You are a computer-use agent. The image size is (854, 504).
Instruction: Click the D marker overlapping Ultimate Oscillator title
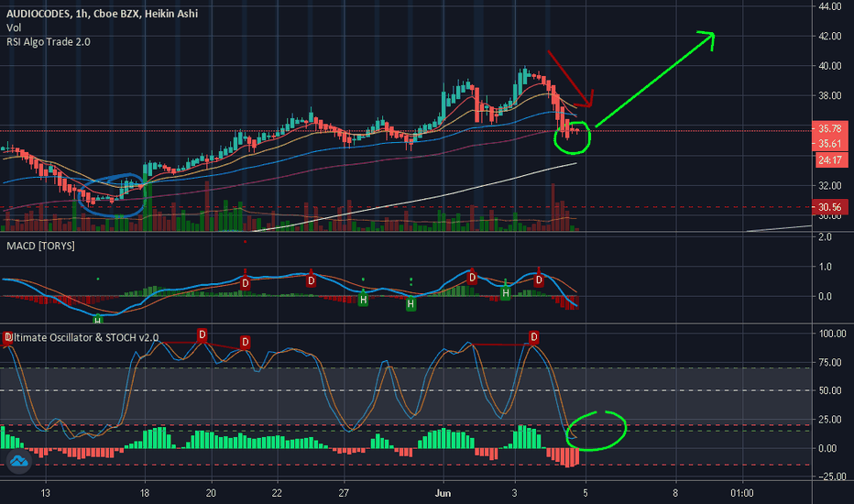coord(7,338)
